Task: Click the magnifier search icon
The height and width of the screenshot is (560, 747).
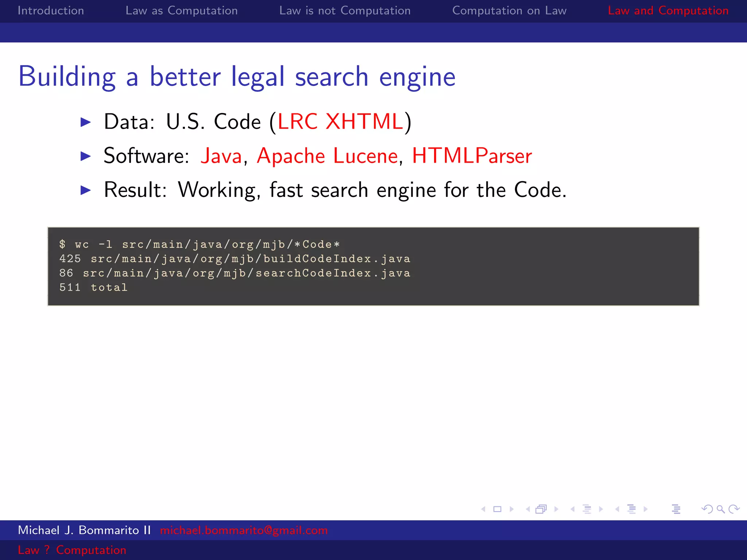Action: coord(721,509)
